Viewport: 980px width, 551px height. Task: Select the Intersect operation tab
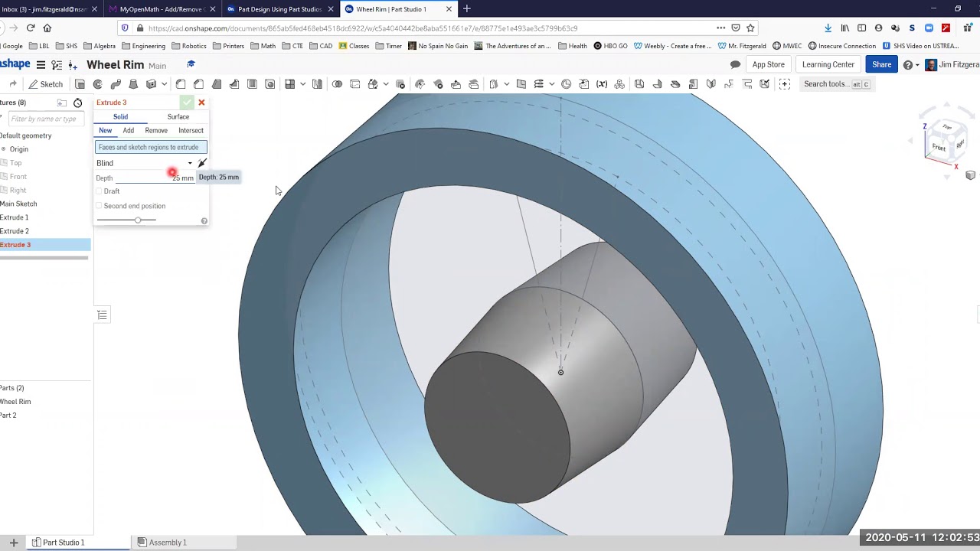(191, 131)
